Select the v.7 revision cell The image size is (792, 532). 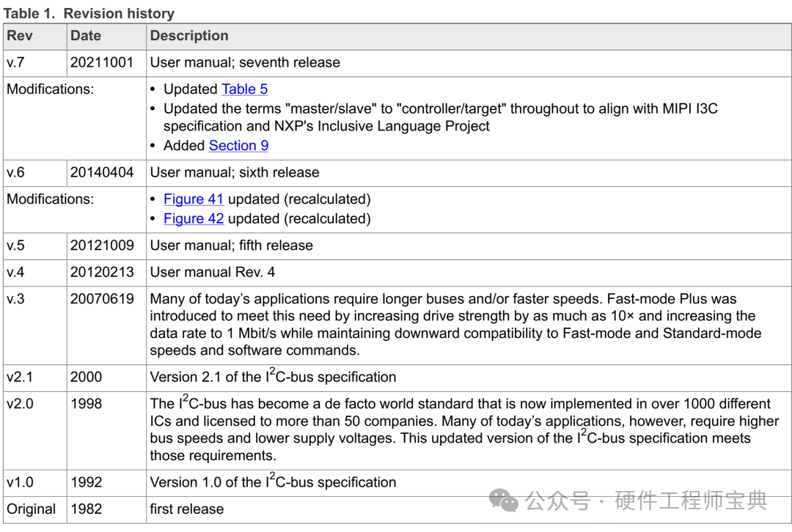point(35,63)
